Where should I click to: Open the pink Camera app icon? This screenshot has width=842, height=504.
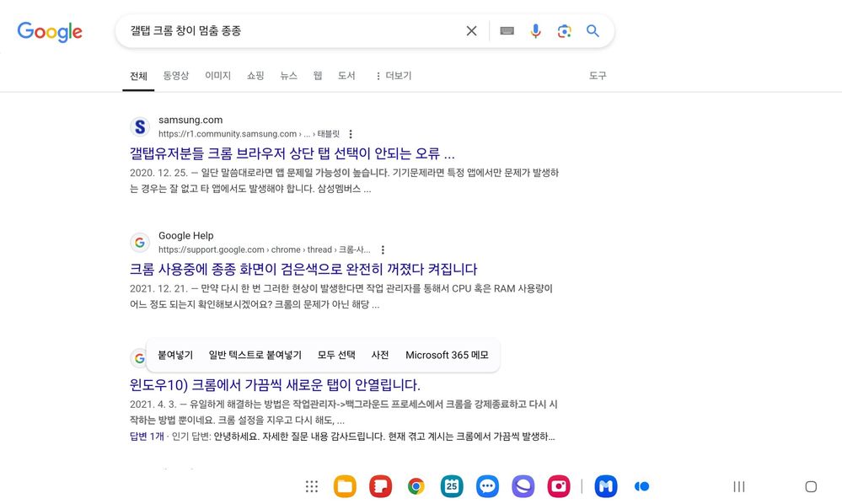559,486
